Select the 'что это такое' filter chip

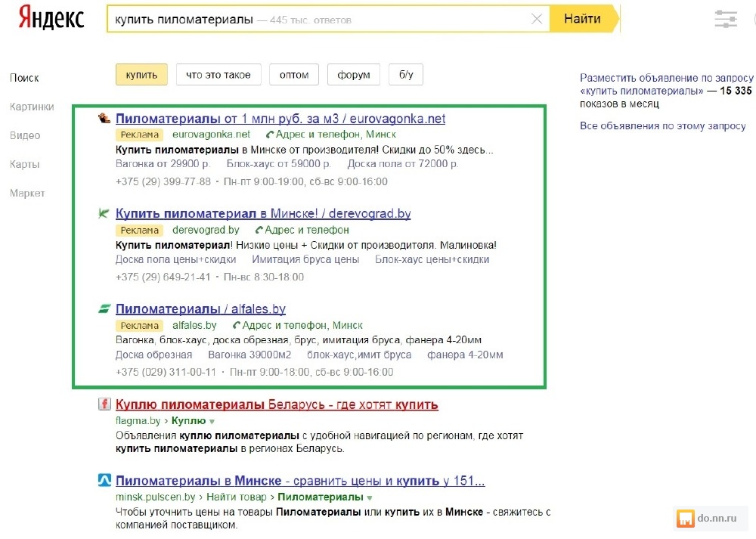coord(218,75)
